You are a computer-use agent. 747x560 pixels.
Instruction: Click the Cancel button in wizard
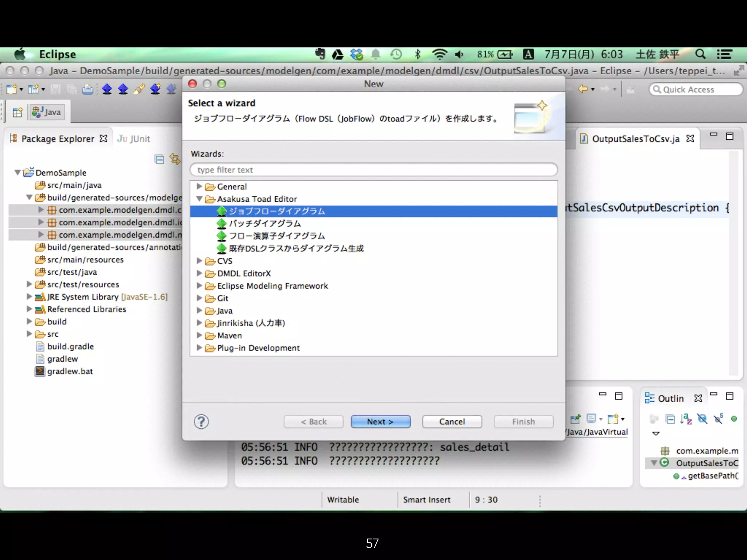click(x=452, y=422)
